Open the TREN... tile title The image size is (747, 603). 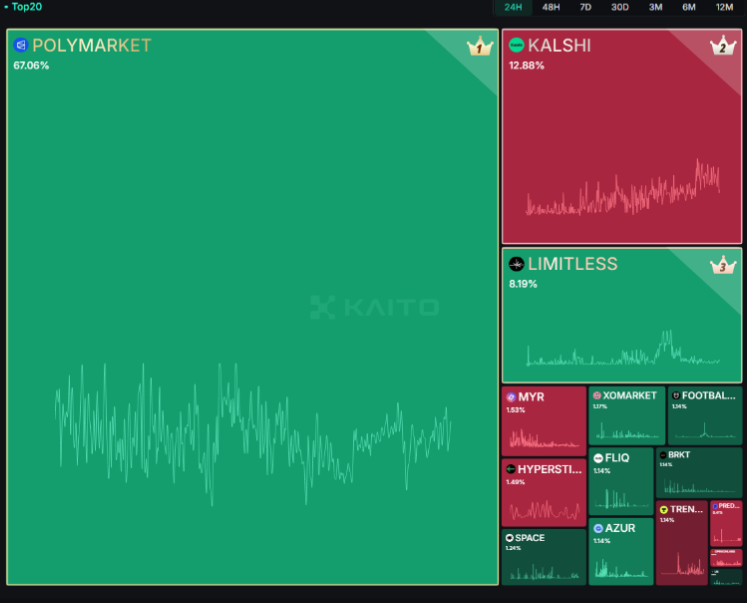[x=686, y=509]
